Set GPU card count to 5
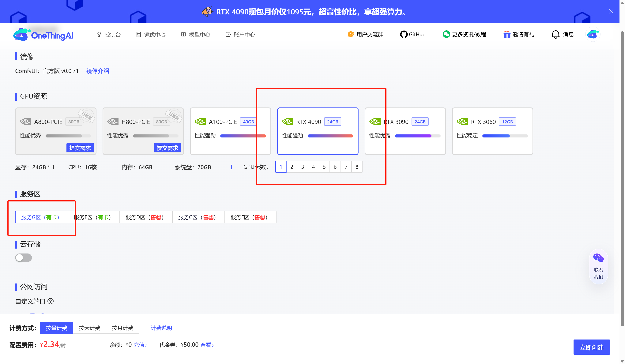Screen dimensions: 625x364 click(x=324, y=167)
